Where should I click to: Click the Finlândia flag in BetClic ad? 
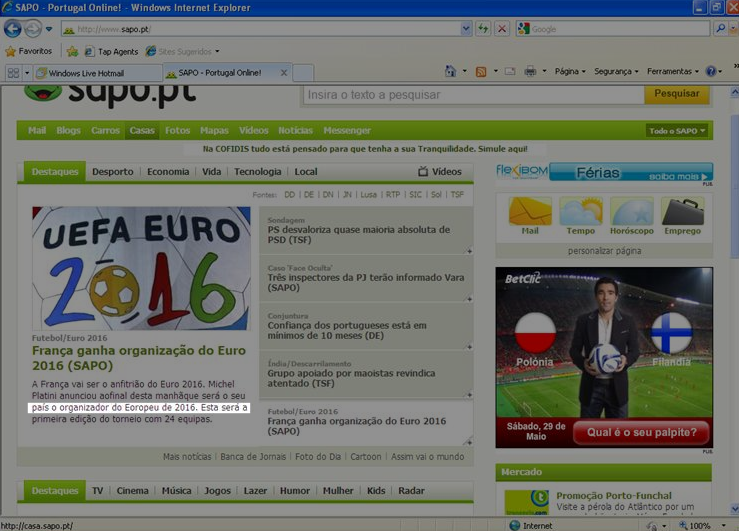672,333
